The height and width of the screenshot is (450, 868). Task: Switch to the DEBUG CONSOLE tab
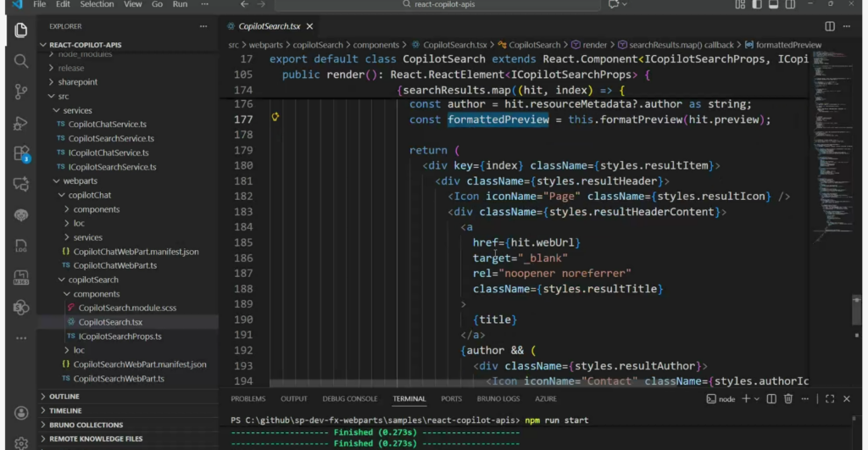point(349,398)
